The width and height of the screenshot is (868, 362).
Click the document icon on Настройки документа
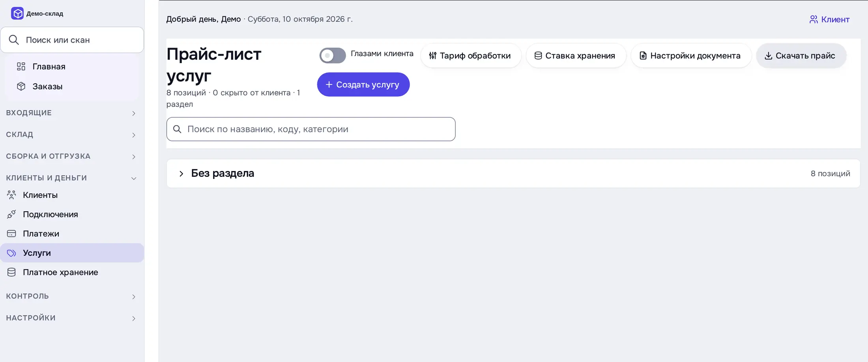pos(643,56)
